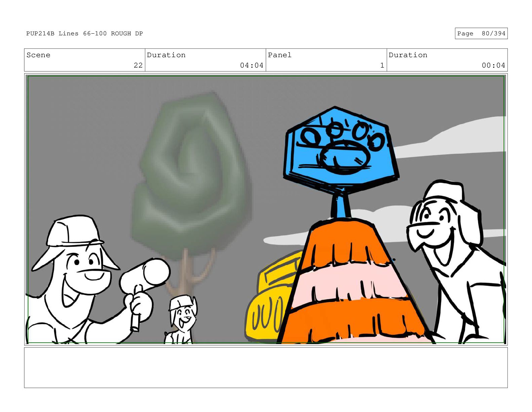Click the panel number '1'

pyautogui.click(x=382, y=65)
